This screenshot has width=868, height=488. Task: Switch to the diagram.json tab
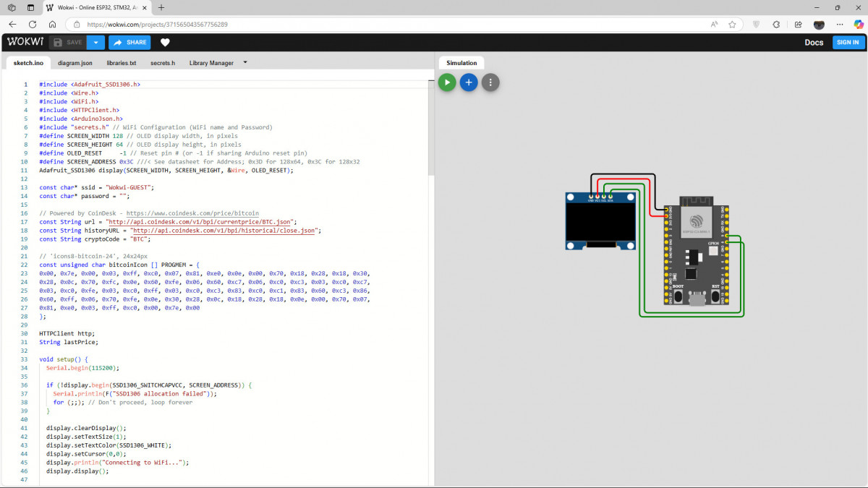(75, 63)
